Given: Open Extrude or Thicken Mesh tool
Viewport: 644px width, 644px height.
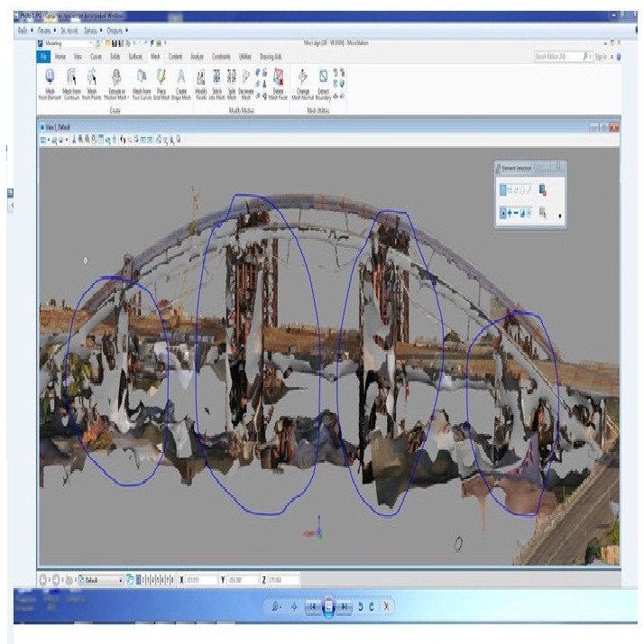Looking at the screenshot, I should pyautogui.click(x=116, y=84).
